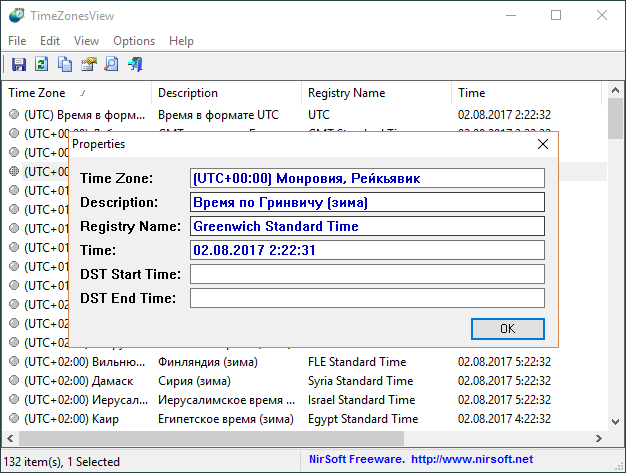The image size is (626, 473).
Task: Click the 02.08.2017 4:22:32 time cell
Action: coord(504,418)
